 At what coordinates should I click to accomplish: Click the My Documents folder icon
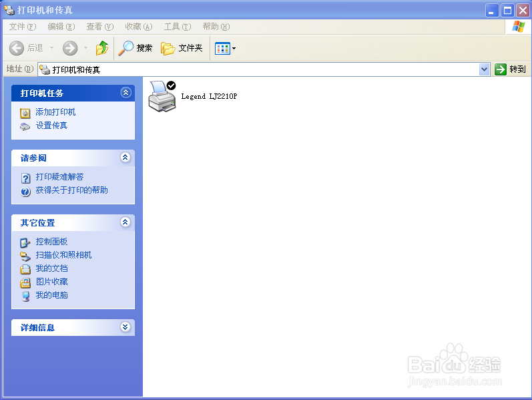[25, 270]
